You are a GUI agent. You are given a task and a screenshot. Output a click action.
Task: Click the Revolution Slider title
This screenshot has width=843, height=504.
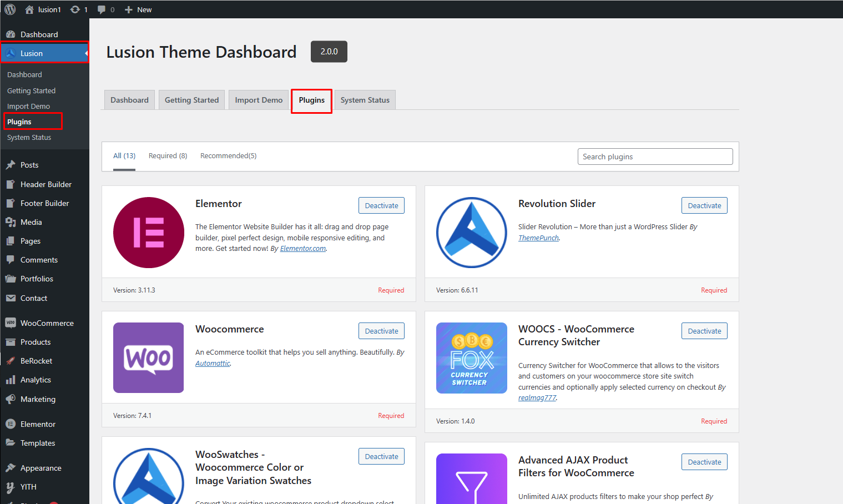click(557, 204)
